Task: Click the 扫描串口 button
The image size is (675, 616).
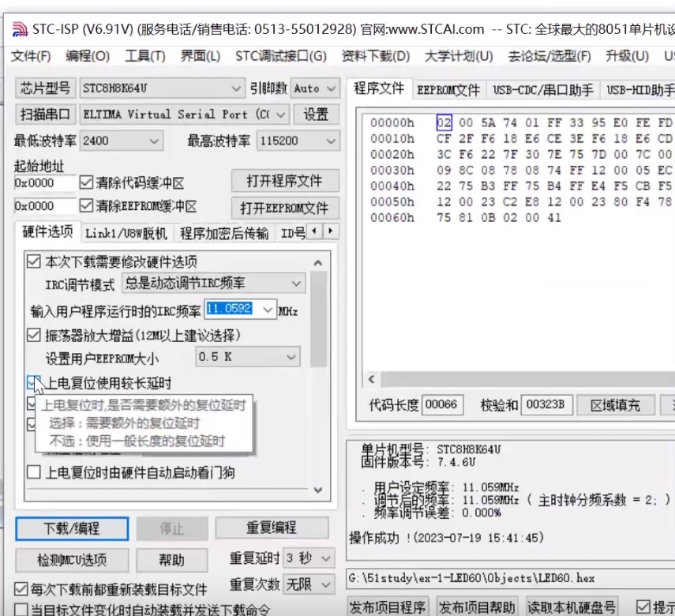Action: coord(45,115)
